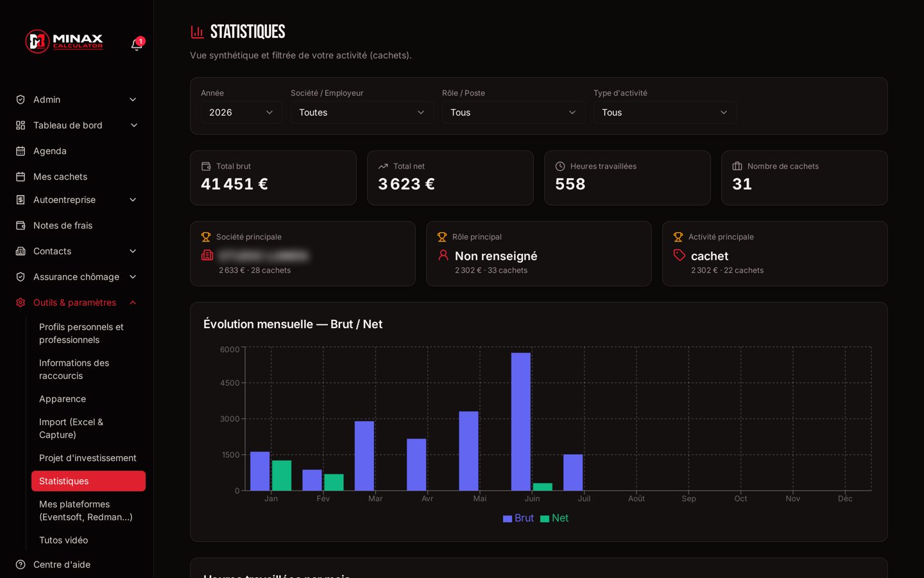
Task: Click the Heures travaillées clock icon
Action: [x=560, y=166]
